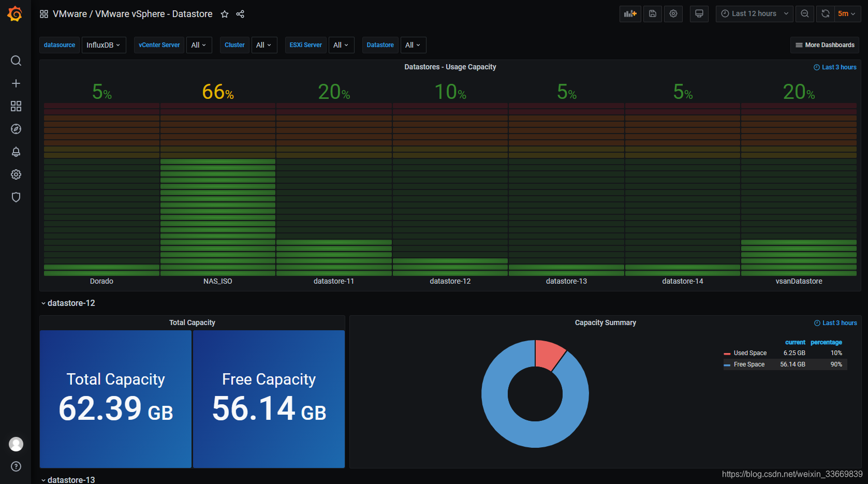868x484 pixels.
Task: Collapse the datastore-12 row
Action: [68, 303]
